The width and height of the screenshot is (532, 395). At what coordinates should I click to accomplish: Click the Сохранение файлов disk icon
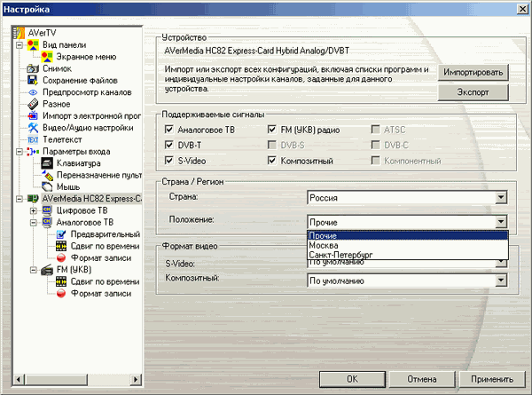(x=33, y=80)
